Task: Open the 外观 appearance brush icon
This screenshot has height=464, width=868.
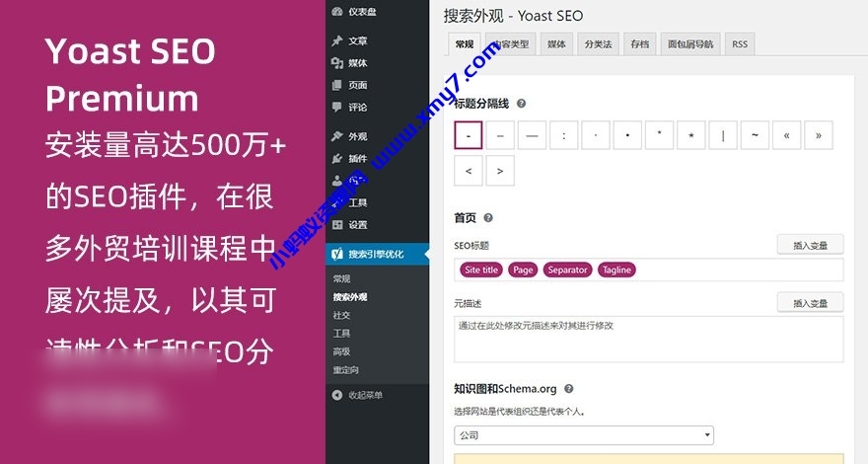Action: (x=337, y=136)
